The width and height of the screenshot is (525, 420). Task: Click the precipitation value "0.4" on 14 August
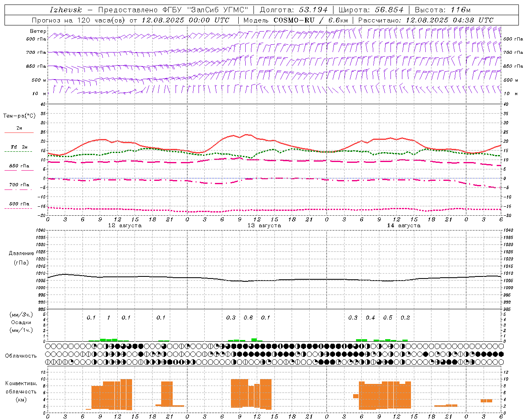[370, 318]
